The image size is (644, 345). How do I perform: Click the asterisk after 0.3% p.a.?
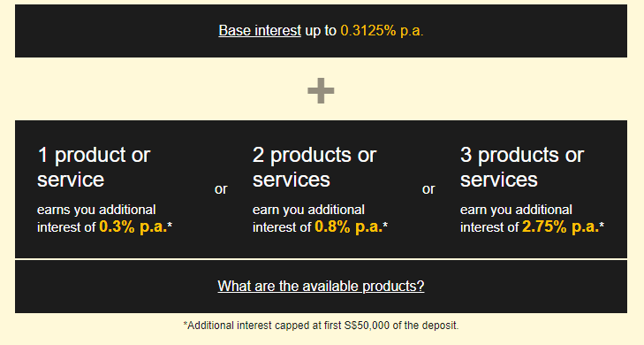170,225
